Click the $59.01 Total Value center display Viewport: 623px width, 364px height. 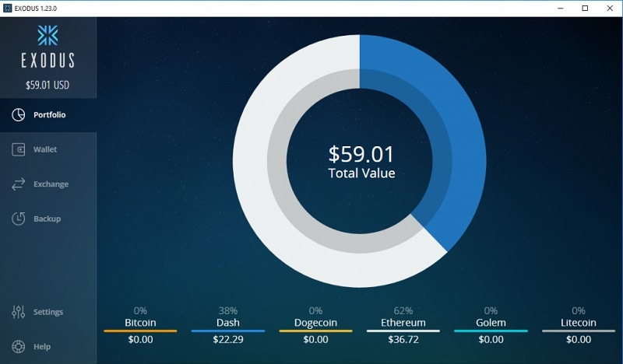click(x=361, y=161)
